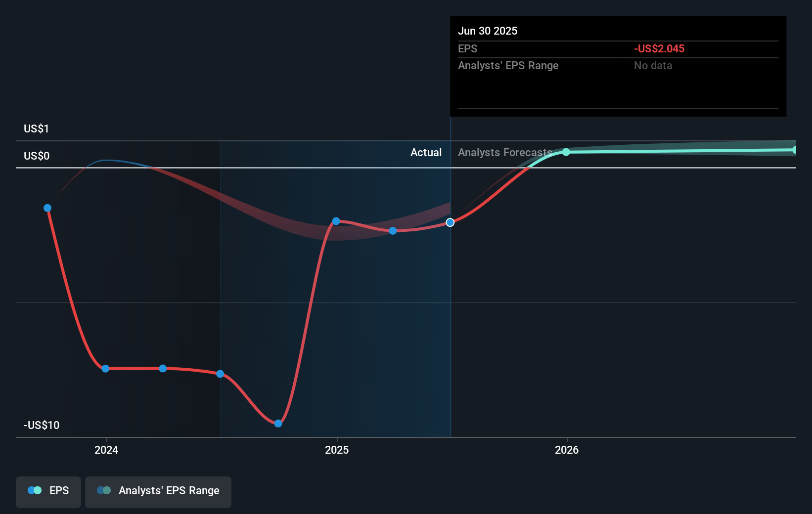Click the Actual region label
The height and width of the screenshot is (514, 812).
(x=426, y=152)
